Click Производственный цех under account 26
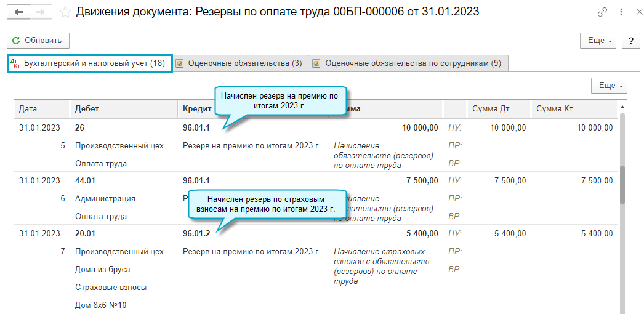644x314 pixels. (x=119, y=146)
